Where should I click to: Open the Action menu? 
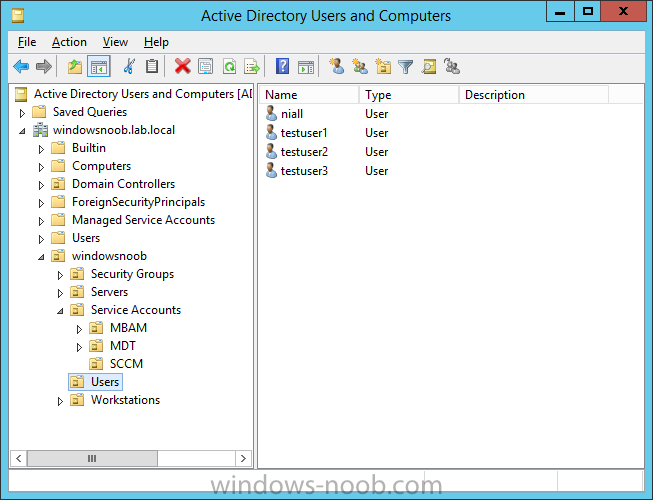(69, 42)
